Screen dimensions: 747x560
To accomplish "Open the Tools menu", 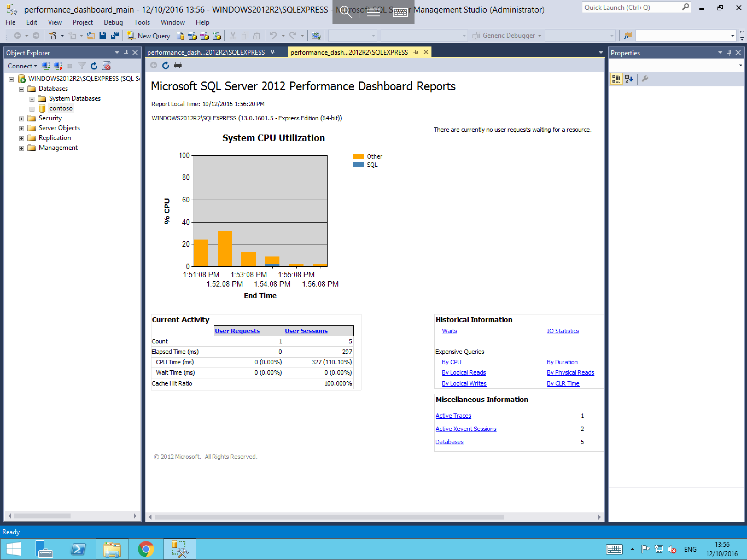I will click(x=142, y=22).
